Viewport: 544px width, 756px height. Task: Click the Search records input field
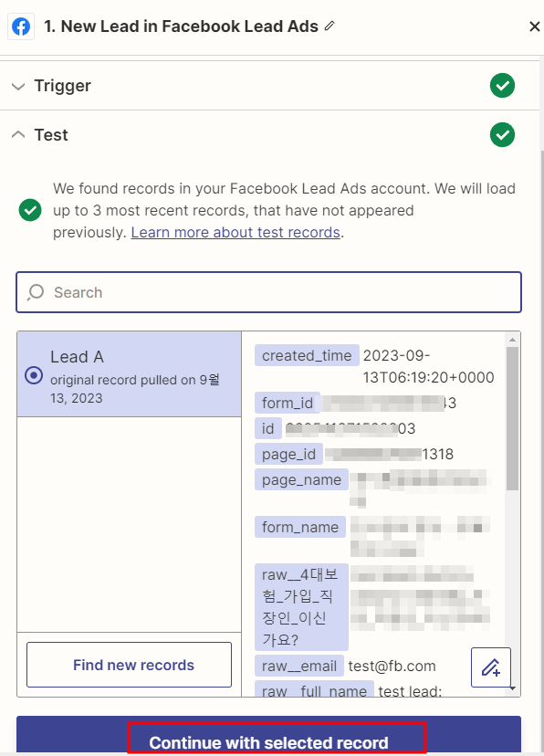[268, 293]
